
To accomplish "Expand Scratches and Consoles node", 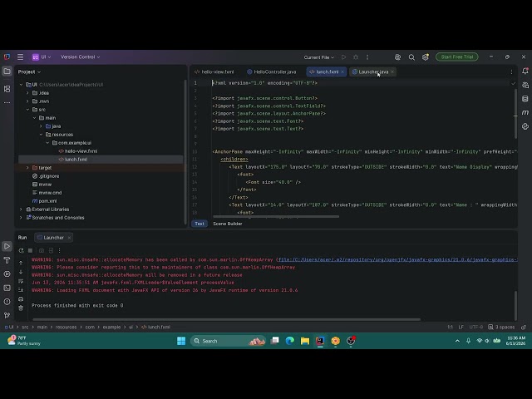I will point(21,218).
